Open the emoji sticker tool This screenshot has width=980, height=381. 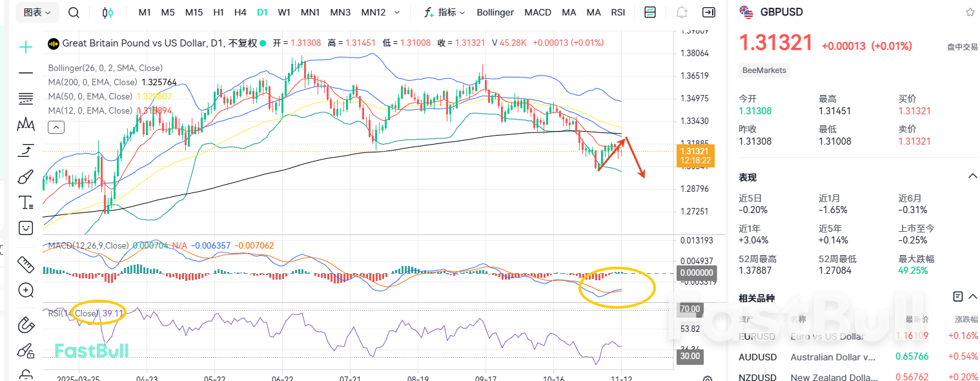click(x=26, y=227)
